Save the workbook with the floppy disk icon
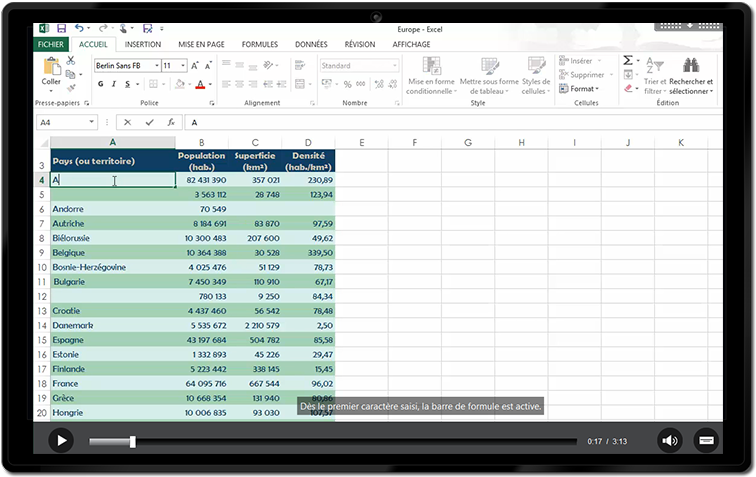This screenshot has width=756, height=477. tap(61, 29)
